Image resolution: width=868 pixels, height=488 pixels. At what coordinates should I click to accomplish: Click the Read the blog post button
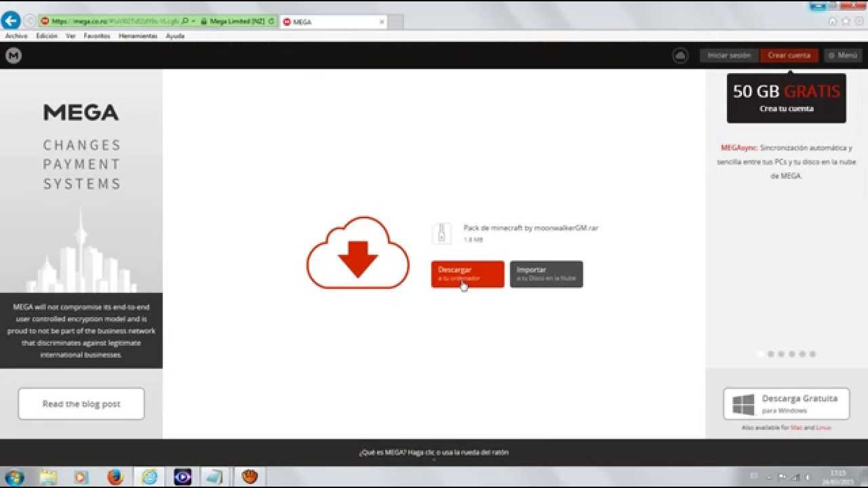click(x=81, y=404)
